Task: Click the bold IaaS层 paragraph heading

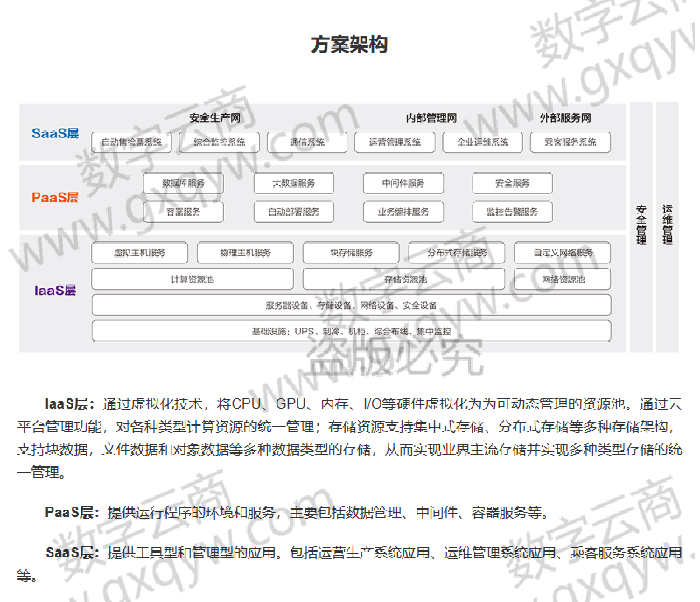Action: tap(70, 404)
